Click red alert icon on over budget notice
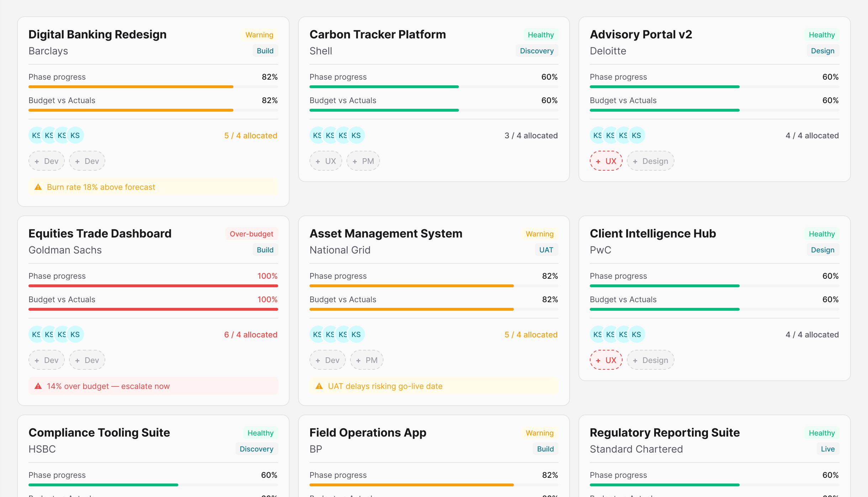 click(38, 386)
